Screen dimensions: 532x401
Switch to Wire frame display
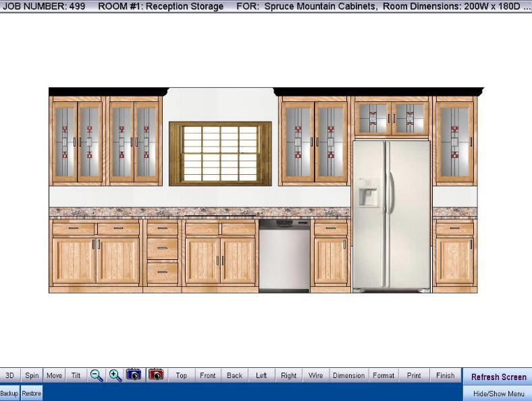[315, 375]
